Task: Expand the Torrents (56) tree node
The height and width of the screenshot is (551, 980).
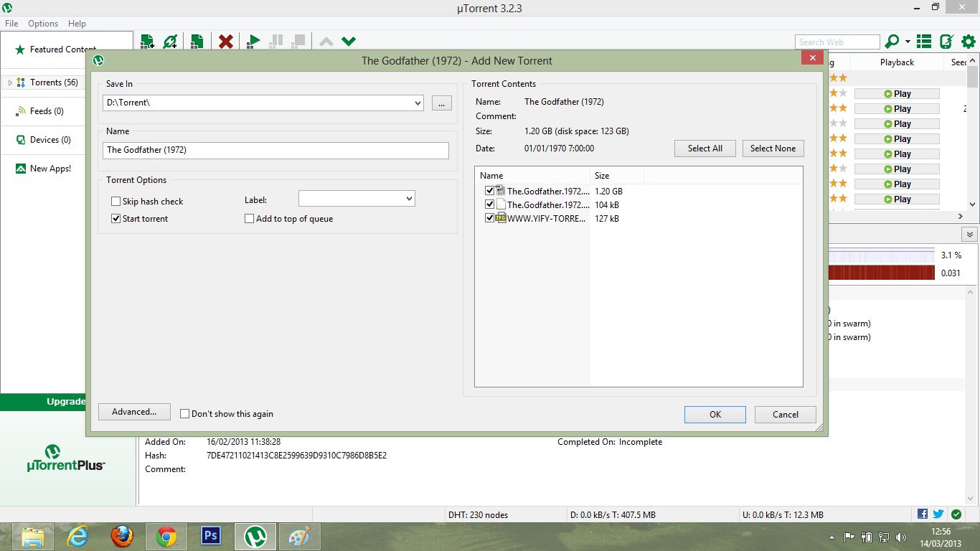Action: coord(10,83)
